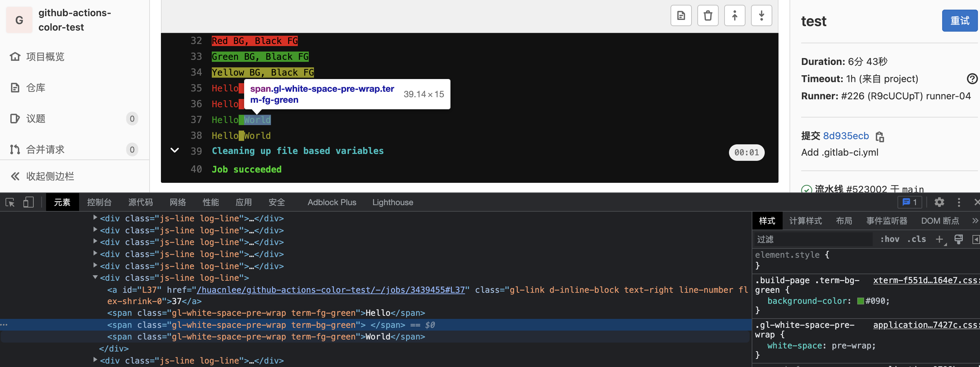This screenshot has height=367, width=980.
Task: Open the 应用 Application tab
Action: 243,202
